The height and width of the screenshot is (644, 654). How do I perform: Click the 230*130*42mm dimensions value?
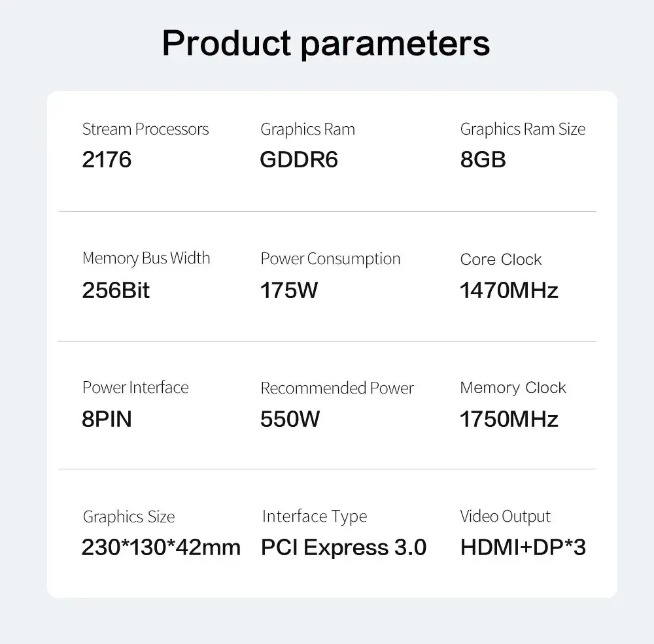[x=161, y=547]
